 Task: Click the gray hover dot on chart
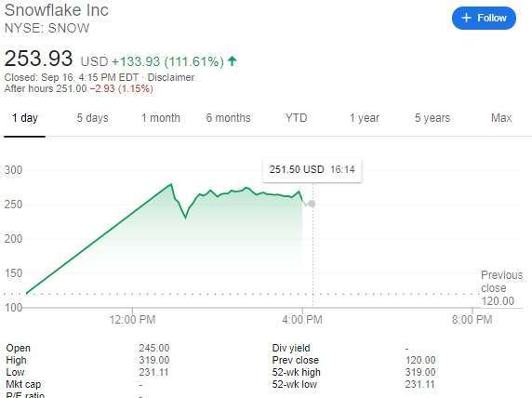coord(313,204)
